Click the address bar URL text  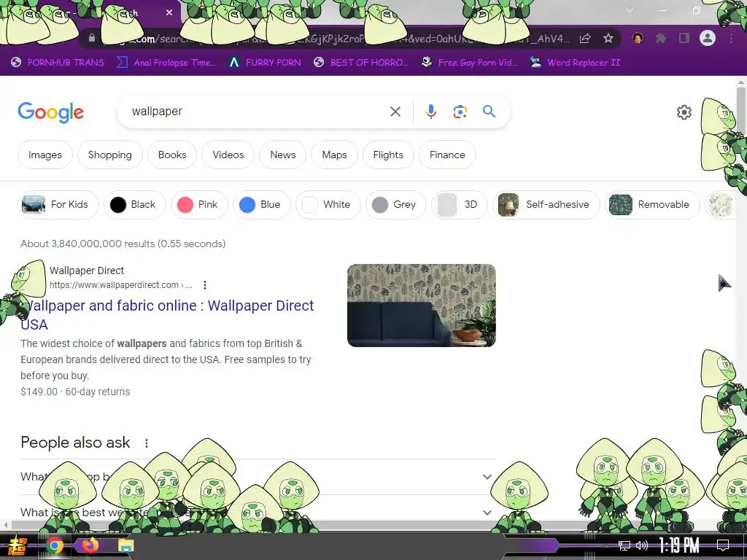coord(333,39)
